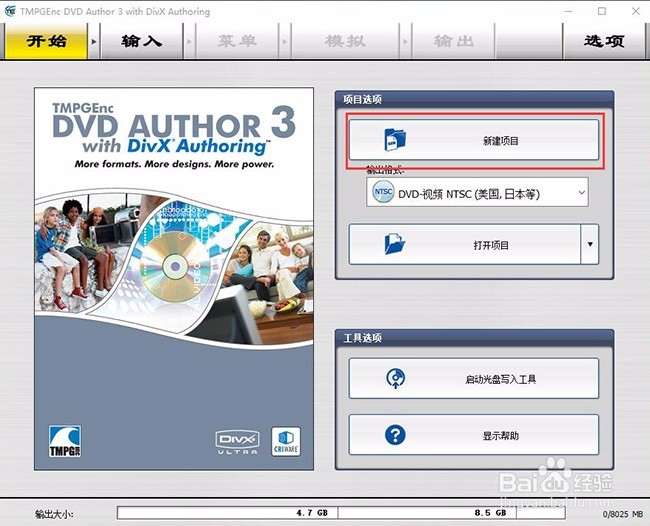
Task: Click the DVD Author 3 cover image
Action: click(174, 279)
